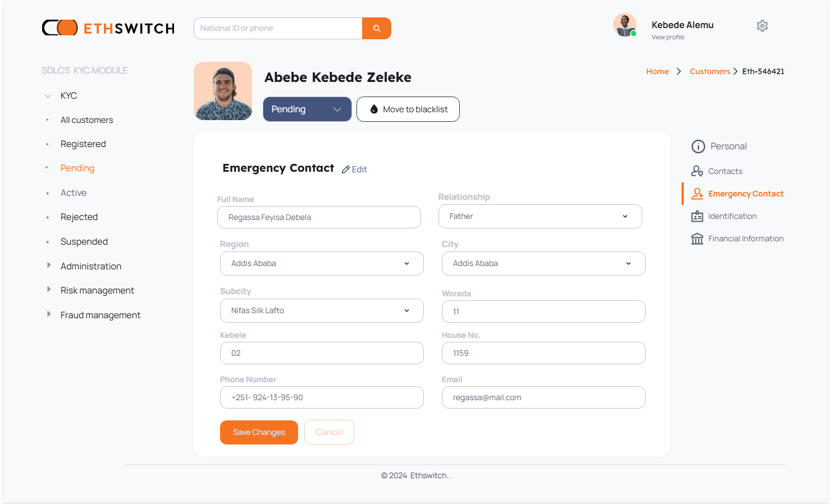Click the Phone Number input field
This screenshot has width=832, height=504.
(x=322, y=397)
